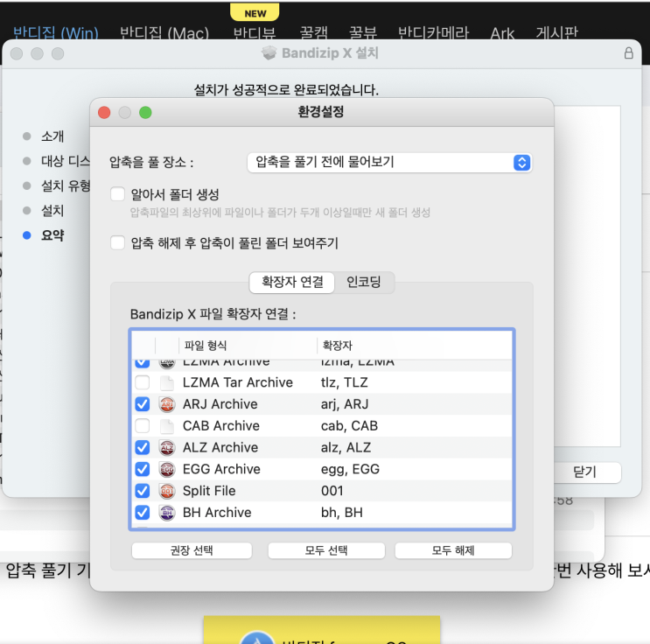Click the 모두 선택 button
Screen dimensions: 650x644
tap(326, 550)
